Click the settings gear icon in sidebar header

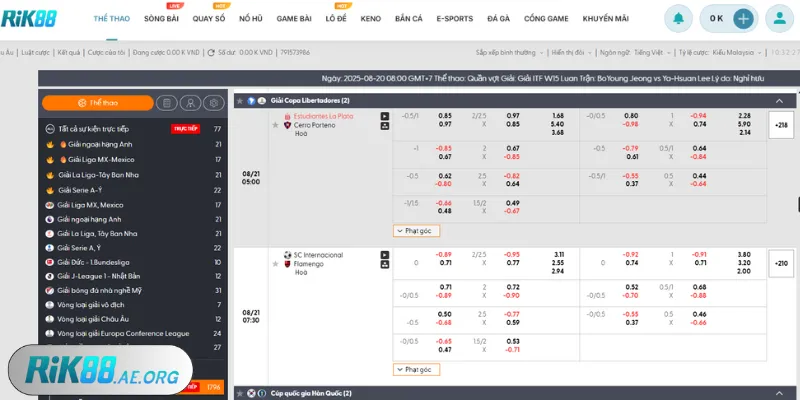click(x=212, y=102)
